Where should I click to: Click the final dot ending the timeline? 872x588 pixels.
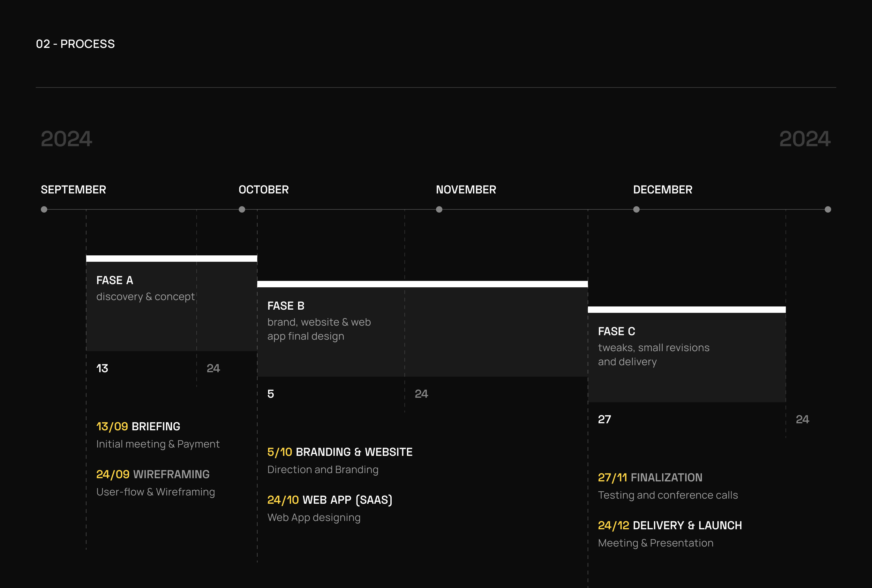828,209
